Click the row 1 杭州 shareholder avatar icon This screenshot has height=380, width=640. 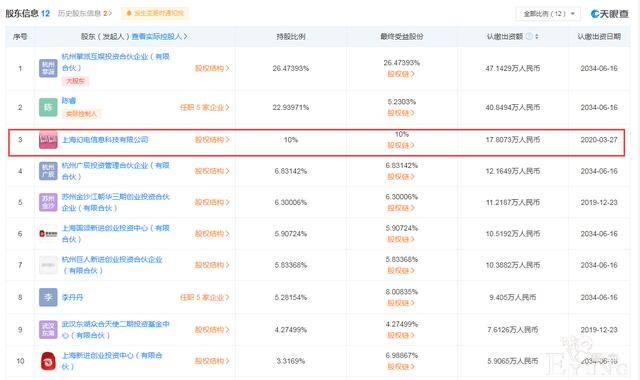(48, 68)
